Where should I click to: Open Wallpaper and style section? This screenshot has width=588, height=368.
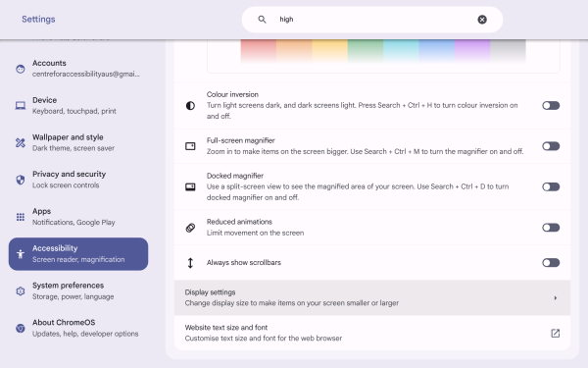pos(78,142)
